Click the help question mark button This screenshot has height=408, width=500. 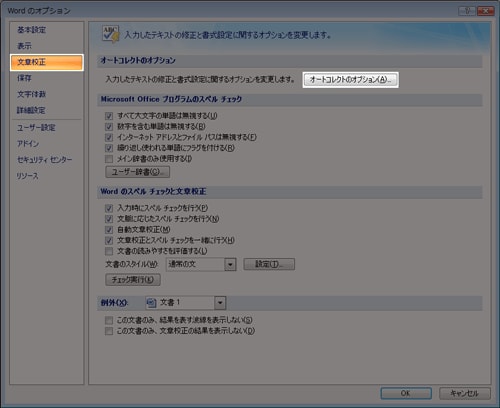click(467, 11)
